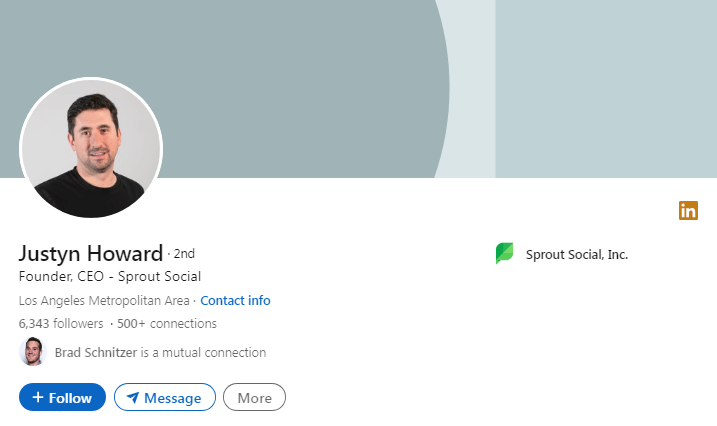Open Justyn Howard's round profile photo
This screenshot has width=717, height=426.
[x=91, y=147]
